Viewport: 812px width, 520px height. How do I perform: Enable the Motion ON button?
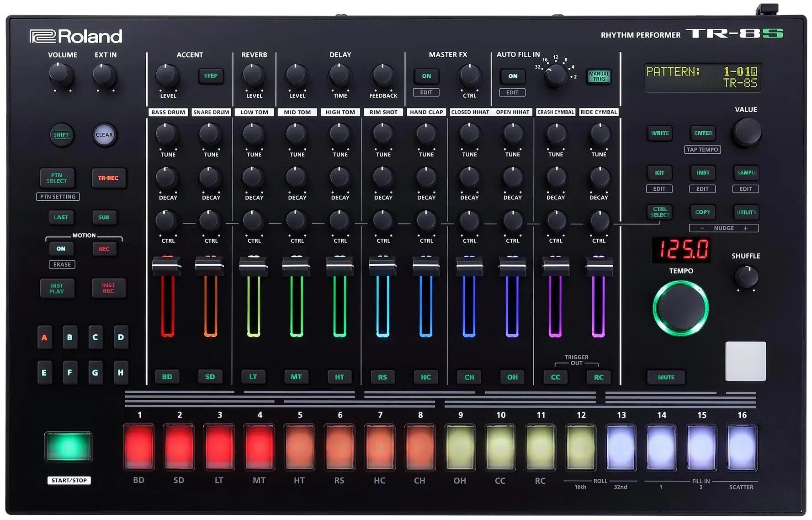tap(61, 249)
